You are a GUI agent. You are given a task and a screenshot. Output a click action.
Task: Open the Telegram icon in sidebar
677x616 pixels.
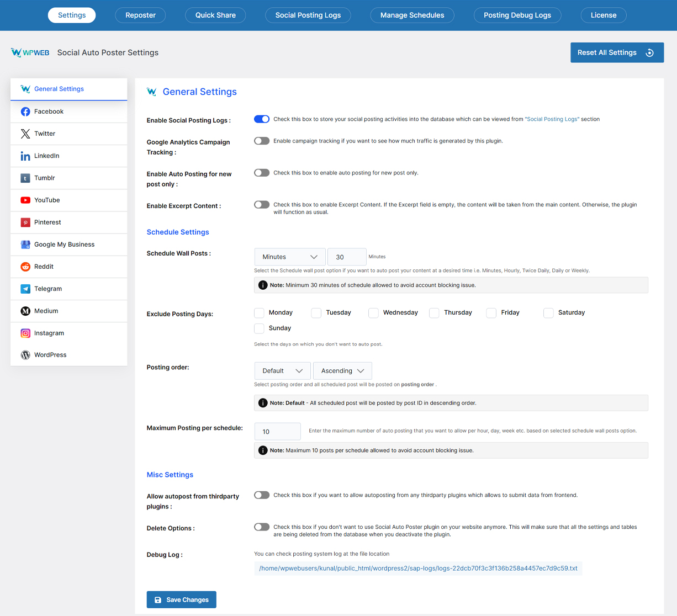tap(25, 289)
